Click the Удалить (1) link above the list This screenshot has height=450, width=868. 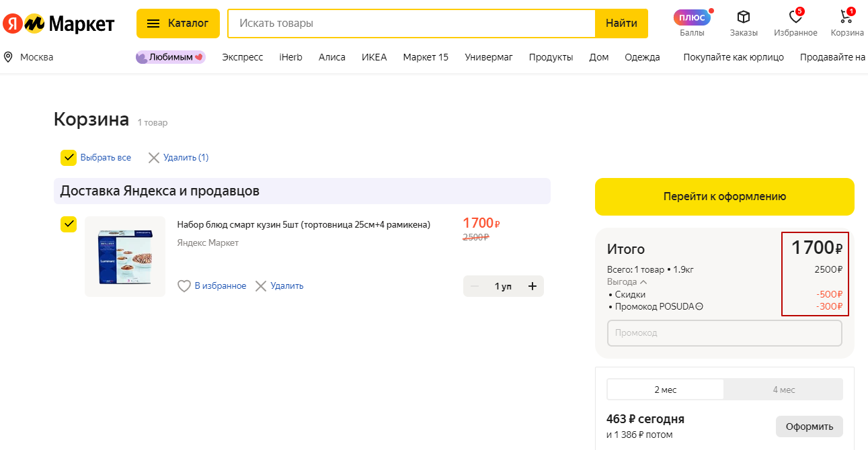pyautogui.click(x=179, y=158)
